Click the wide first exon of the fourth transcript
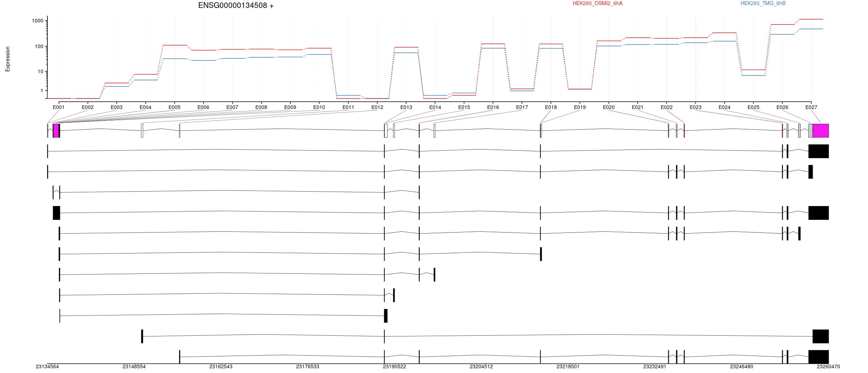Viewport: 868px width, 373px height. pyautogui.click(x=56, y=213)
